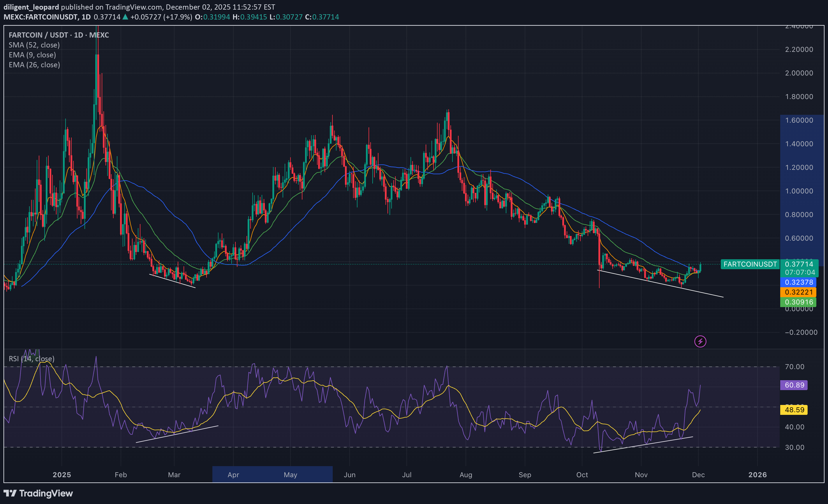This screenshot has height=504, width=828.
Task: Open the FARTCOIN / USDT symbol title
Action: pos(59,35)
